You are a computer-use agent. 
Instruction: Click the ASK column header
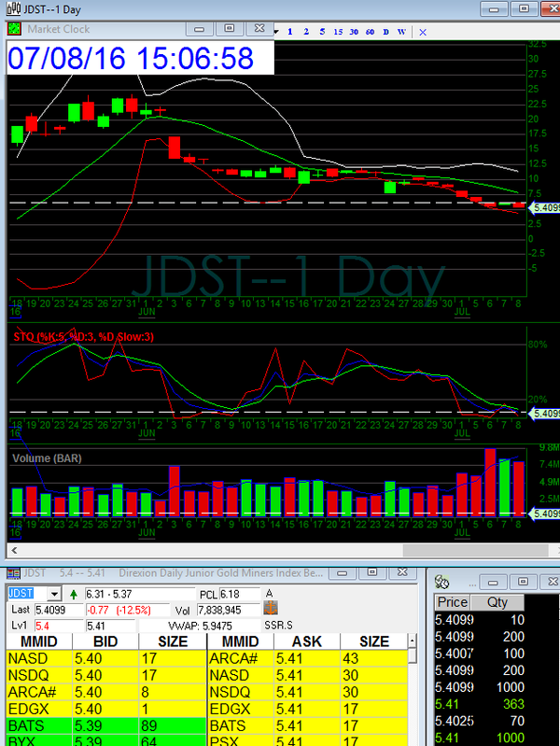307,641
